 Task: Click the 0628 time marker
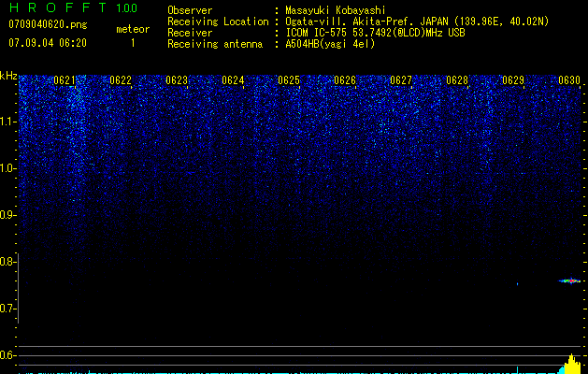457,79
